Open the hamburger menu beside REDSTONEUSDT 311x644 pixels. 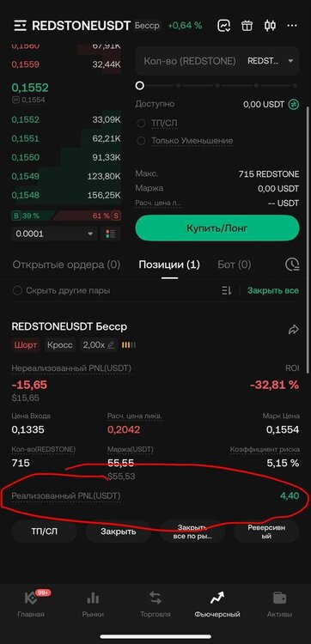(x=20, y=26)
